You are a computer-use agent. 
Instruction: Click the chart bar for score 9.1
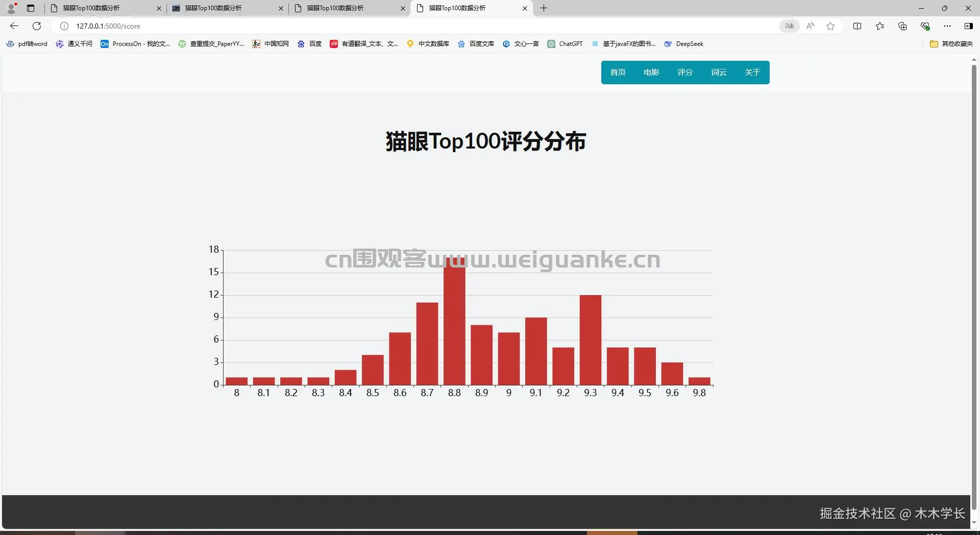(x=536, y=351)
